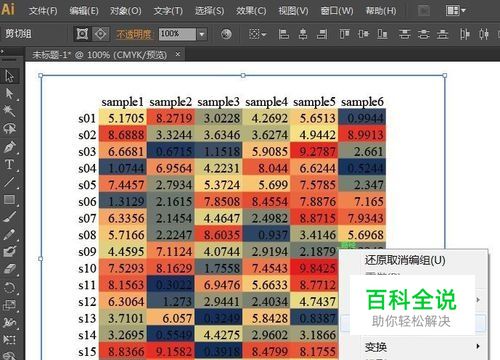The image size is (500, 360).
Task: Select the Magic Wand tool
Action: (x=9, y=111)
